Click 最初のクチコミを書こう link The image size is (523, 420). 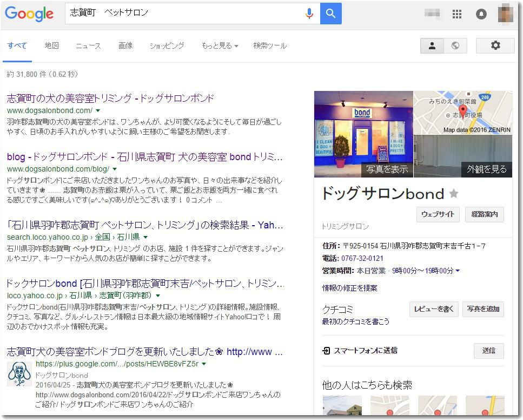pos(355,321)
